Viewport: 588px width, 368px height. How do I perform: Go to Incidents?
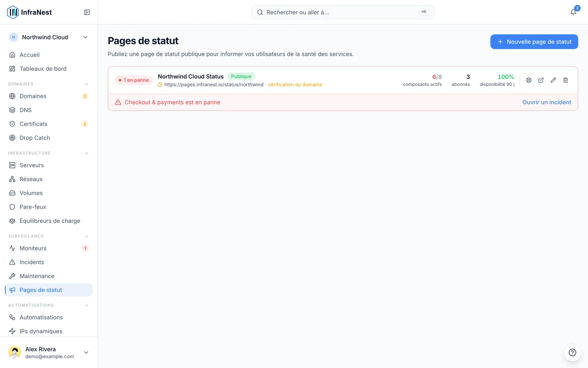point(49,262)
